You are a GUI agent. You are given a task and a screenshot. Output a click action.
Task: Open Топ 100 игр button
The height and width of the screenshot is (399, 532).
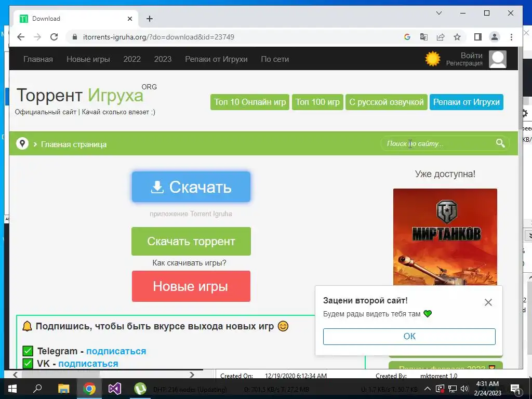317,102
